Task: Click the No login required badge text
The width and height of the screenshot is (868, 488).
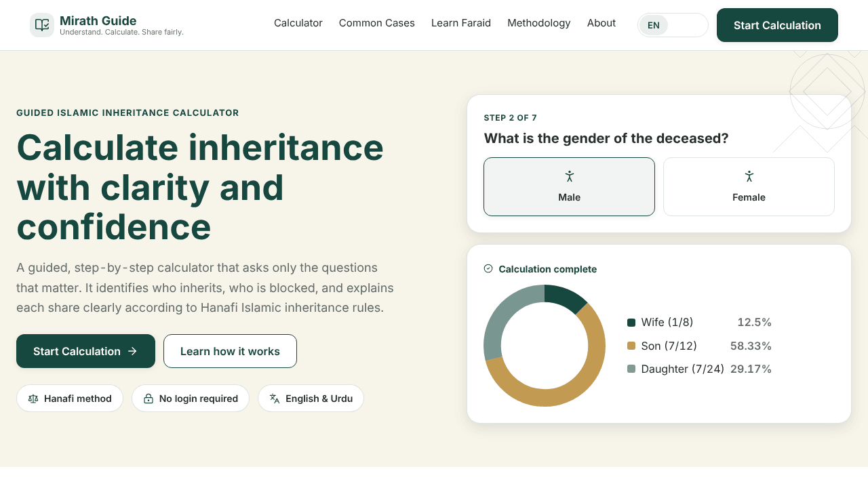Action: (199, 399)
